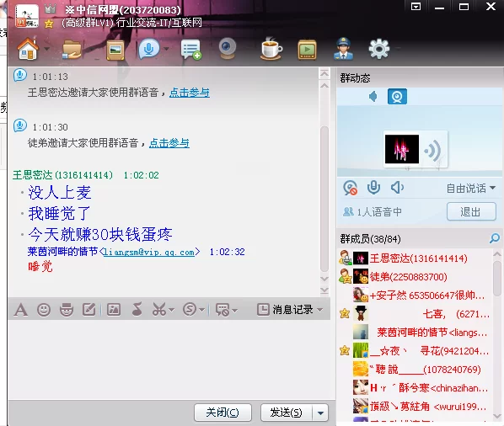Click the 关闭(C) button

coord(223,413)
